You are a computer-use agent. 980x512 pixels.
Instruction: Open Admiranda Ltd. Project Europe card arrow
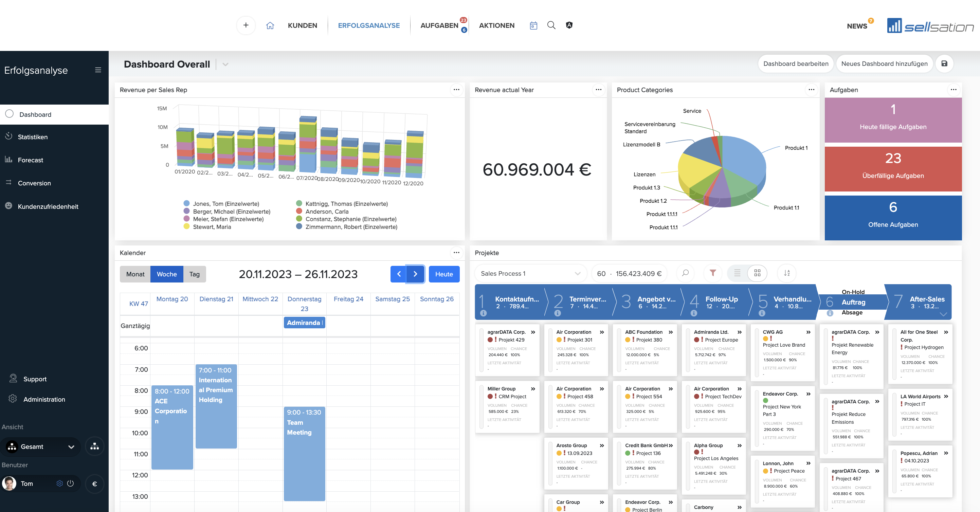740,332
